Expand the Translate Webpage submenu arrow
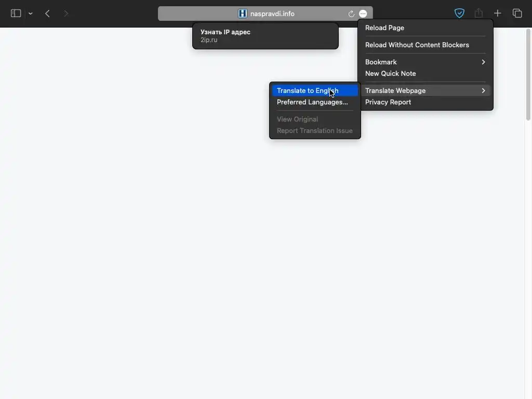Image resolution: width=532 pixels, height=399 pixels. coord(484,90)
